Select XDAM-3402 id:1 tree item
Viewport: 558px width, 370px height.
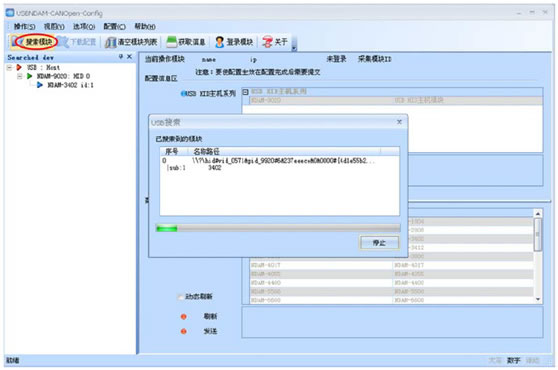[70, 85]
